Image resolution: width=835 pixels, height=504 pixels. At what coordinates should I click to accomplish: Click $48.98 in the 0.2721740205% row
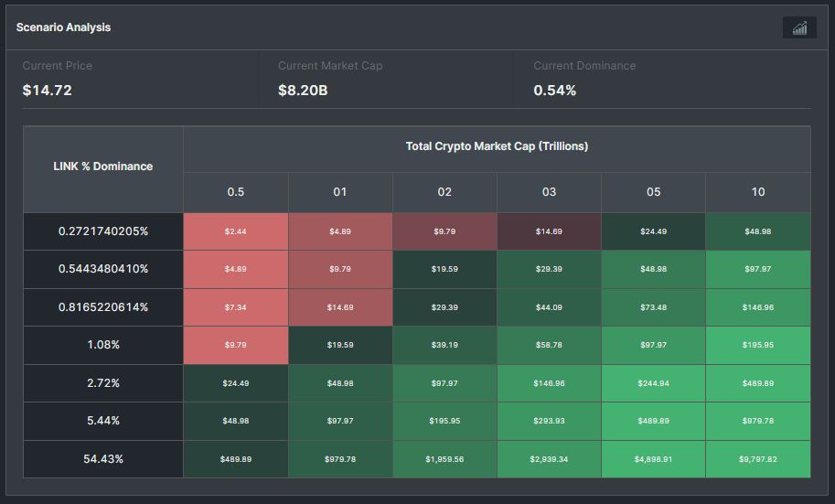(x=758, y=231)
